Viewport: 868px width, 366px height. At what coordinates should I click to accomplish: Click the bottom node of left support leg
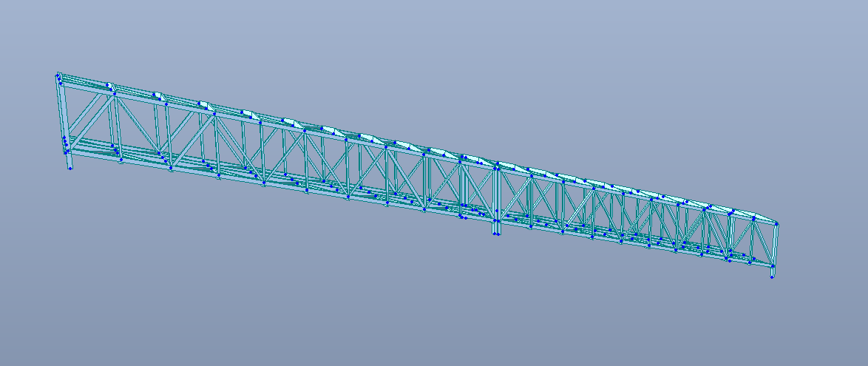[70, 169]
